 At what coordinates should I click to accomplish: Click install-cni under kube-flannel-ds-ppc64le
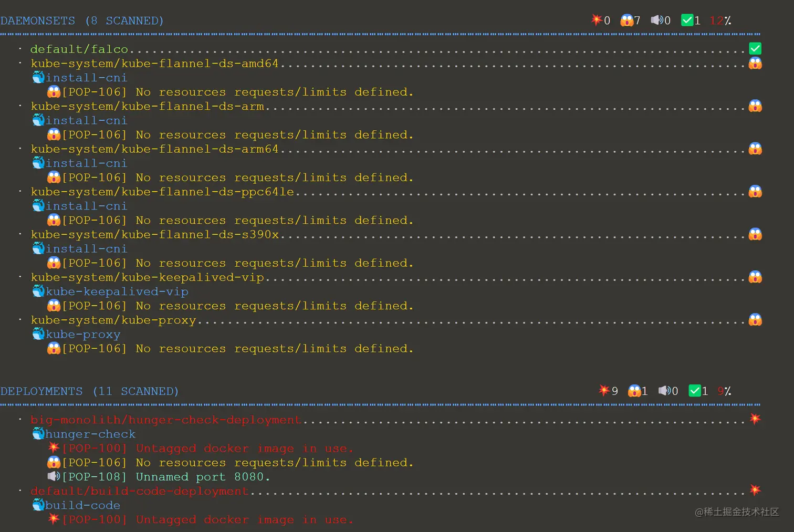pos(87,206)
